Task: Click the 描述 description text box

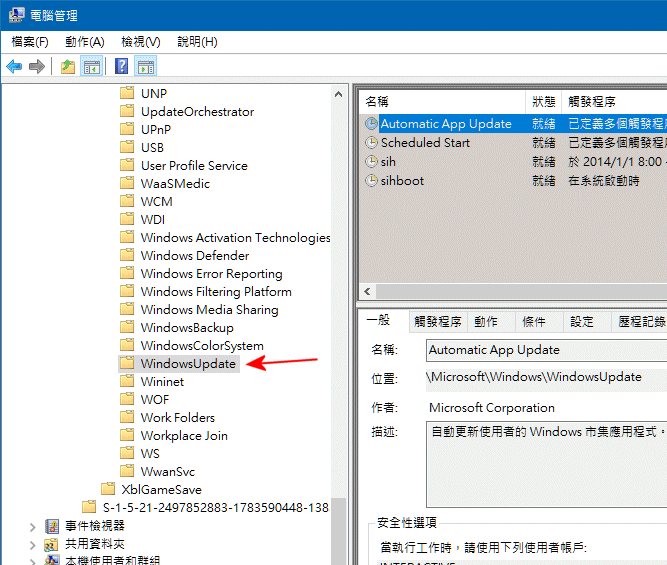Action: coord(547,464)
